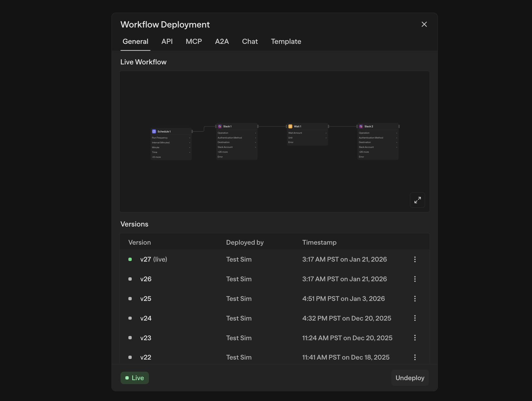The image size is (532, 401).
Task: Open the three-dot menu for v26
Action: 415,279
